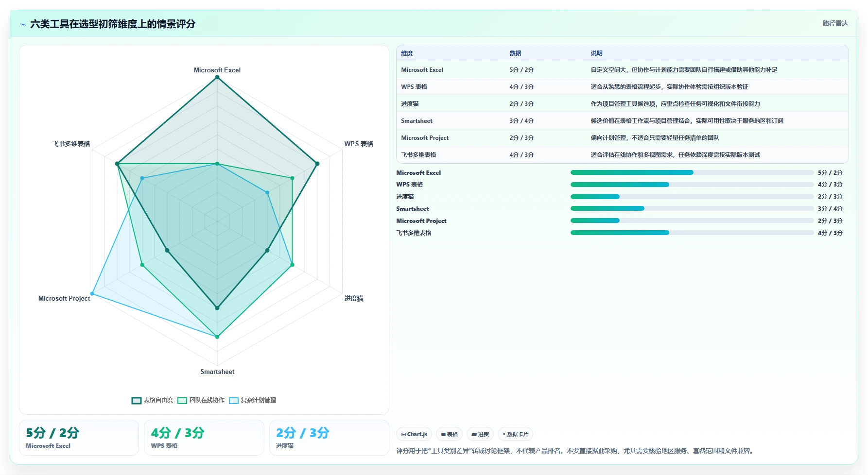Click the 5分 / 2分 table cell
Screen dimensions: 868x475
[x=521, y=70]
